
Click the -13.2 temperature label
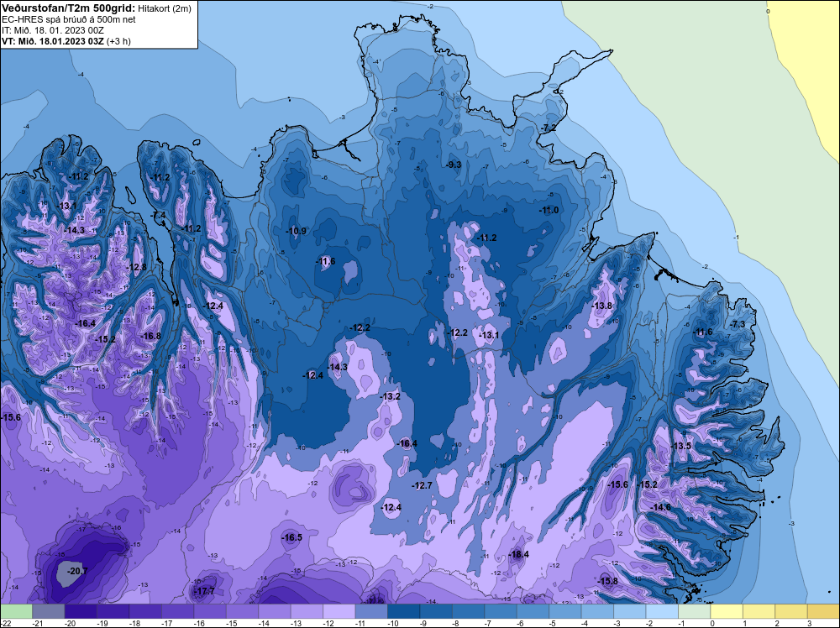coord(391,397)
